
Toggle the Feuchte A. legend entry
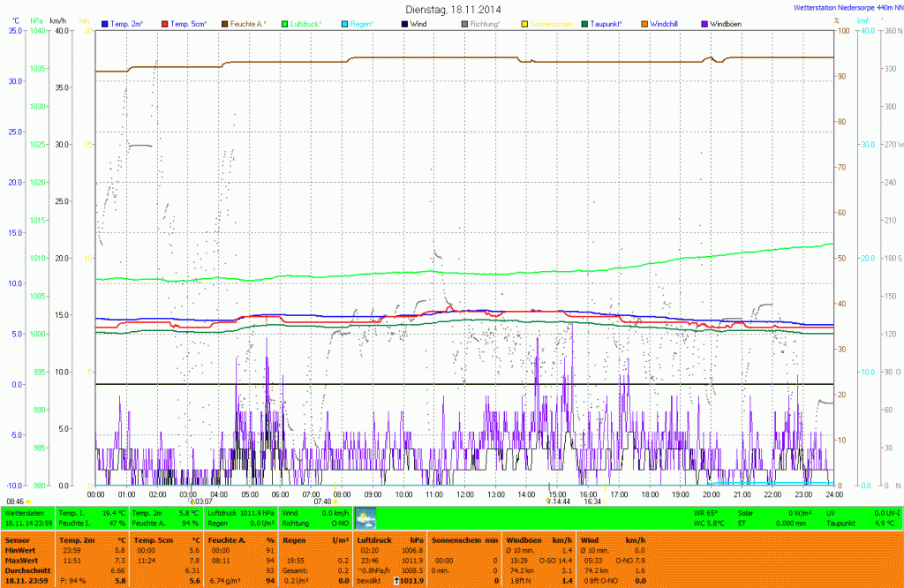pyautogui.click(x=248, y=22)
